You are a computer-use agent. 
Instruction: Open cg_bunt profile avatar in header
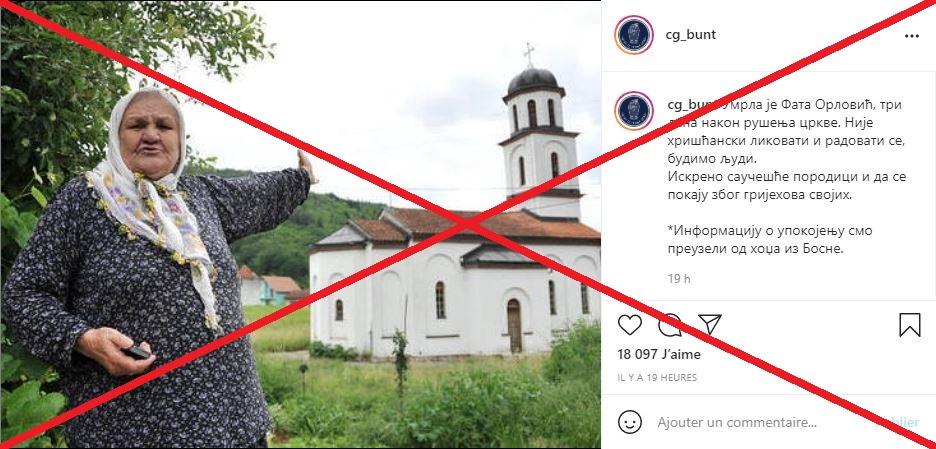coord(633,35)
